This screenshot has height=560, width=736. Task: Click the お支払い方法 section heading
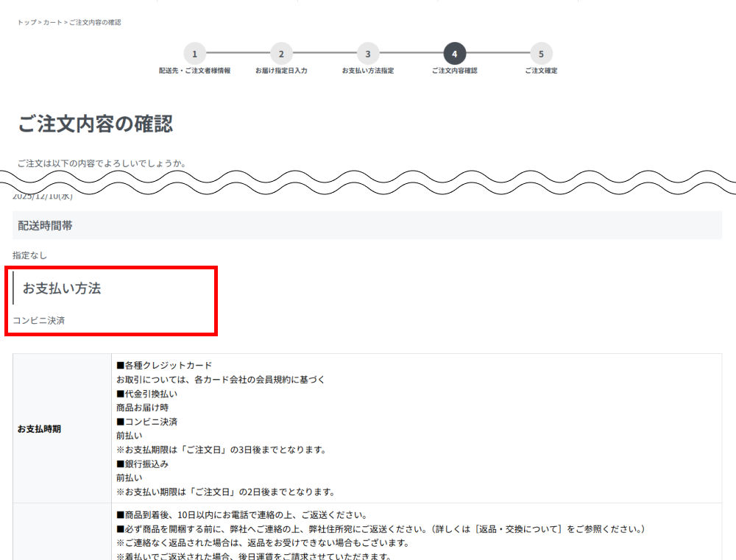coord(62,288)
